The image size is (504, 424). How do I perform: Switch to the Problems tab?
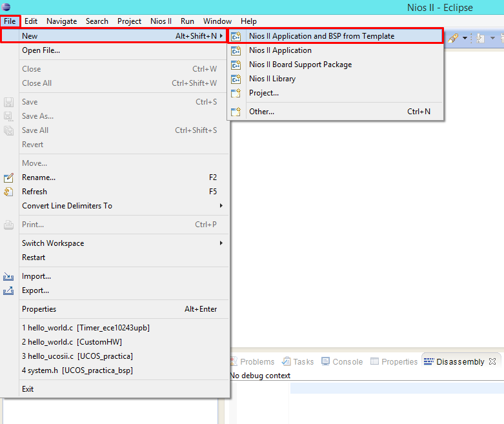point(253,361)
